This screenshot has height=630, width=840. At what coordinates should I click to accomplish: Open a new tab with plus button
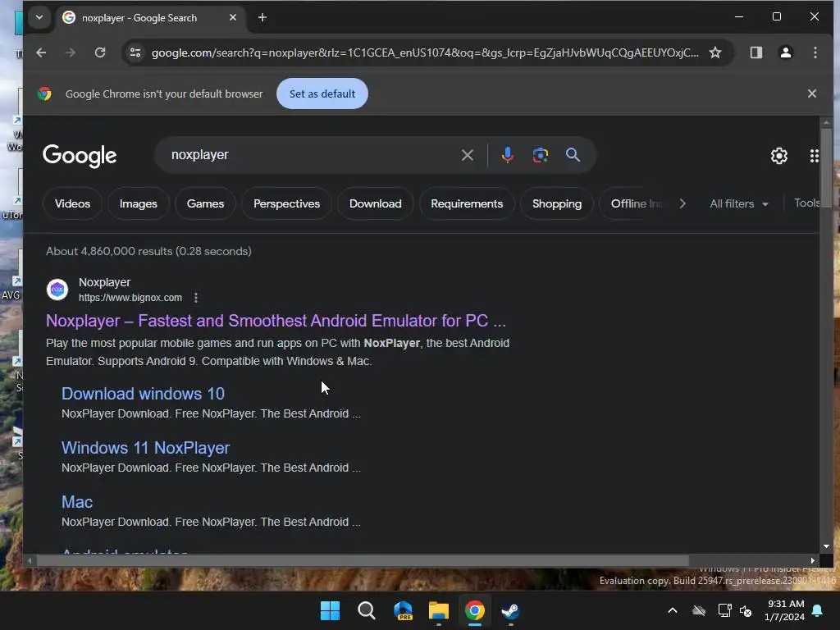point(262,18)
